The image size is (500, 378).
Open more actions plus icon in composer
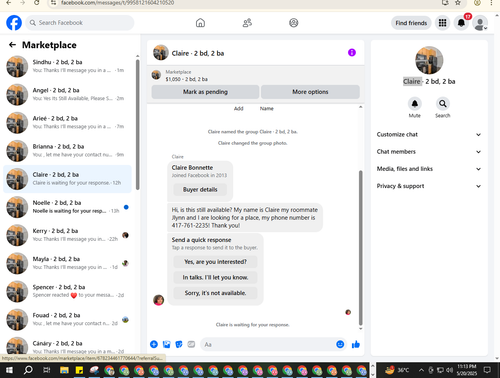point(154,344)
